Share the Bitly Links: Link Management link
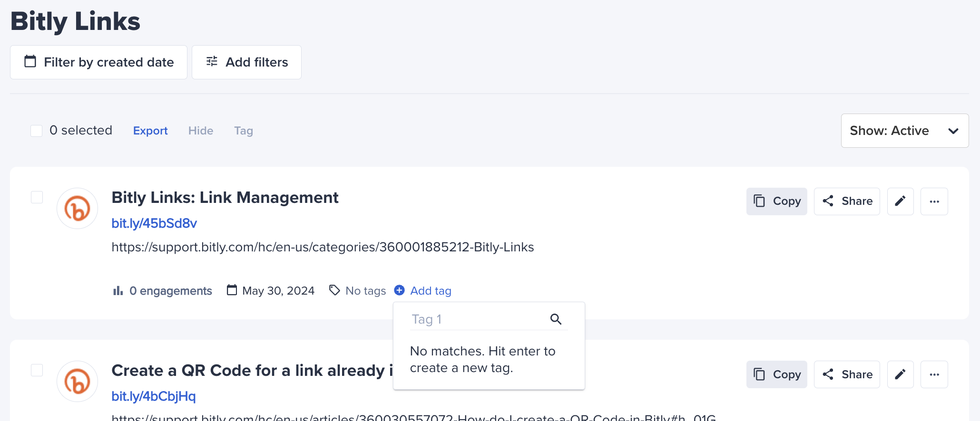The width and height of the screenshot is (980, 421). pos(847,201)
